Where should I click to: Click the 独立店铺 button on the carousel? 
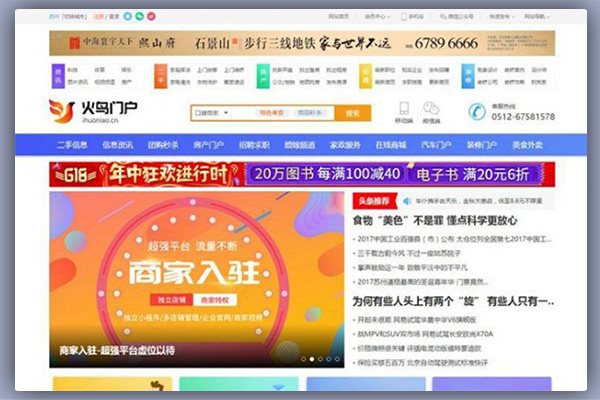[x=172, y=300]
